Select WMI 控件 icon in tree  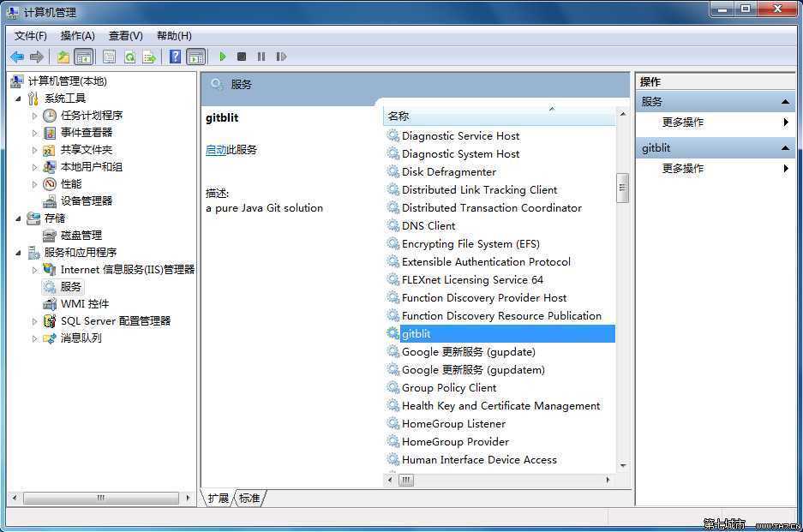(x=50, y=304)
